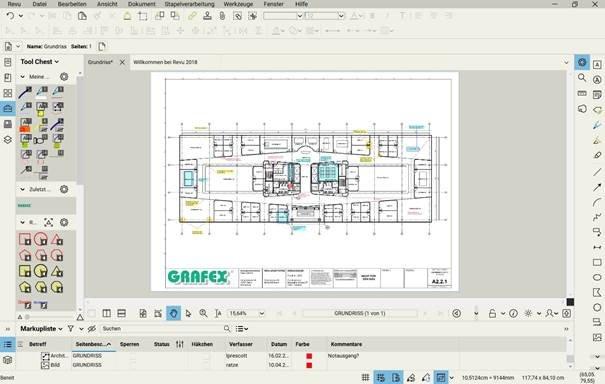
Task: Sort by the Verfasser column header
Action: 241,344
